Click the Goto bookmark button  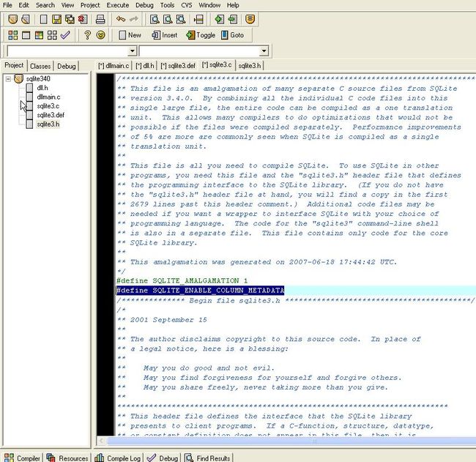click(x=232, y=35)
